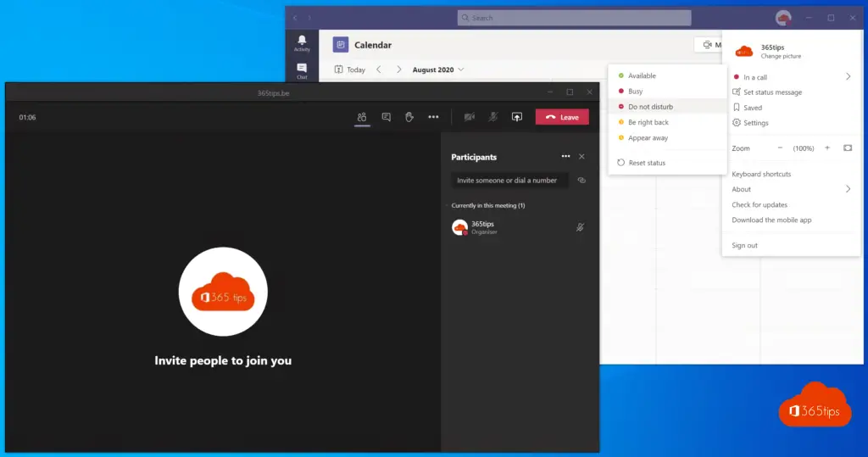
Task: Click Meet now button in Calendar
Action: coord(709,45)
